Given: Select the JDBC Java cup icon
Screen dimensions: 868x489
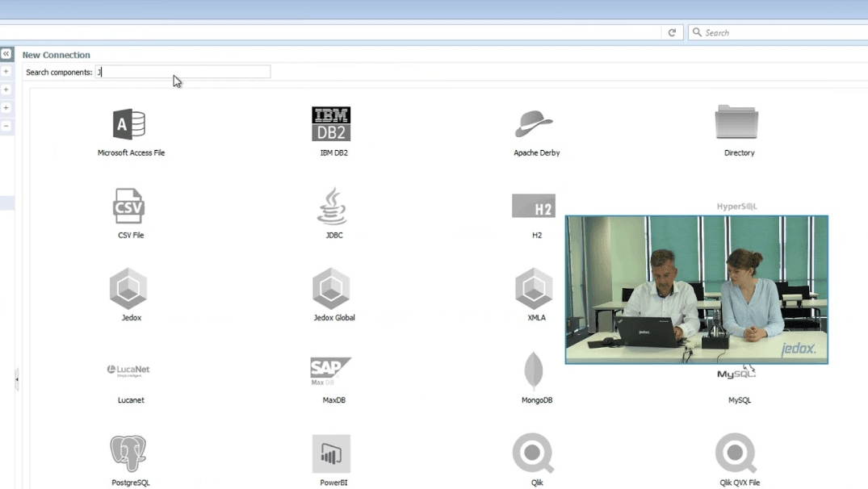Looking at the screenshot, I should pyautogui.click(x=332, y=206).
